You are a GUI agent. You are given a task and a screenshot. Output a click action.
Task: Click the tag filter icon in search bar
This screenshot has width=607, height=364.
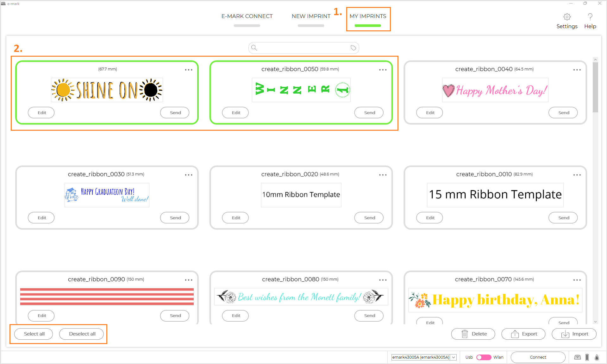[x=353, y=48]
